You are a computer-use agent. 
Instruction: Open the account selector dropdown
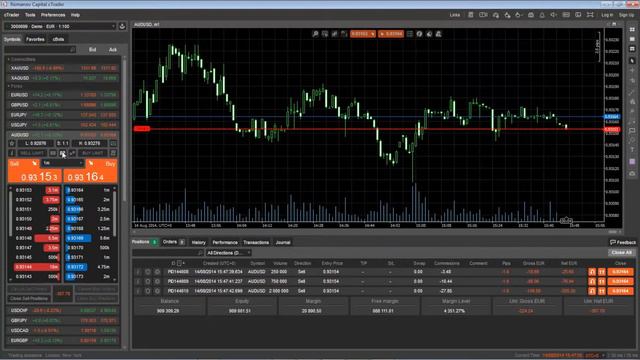60,27
